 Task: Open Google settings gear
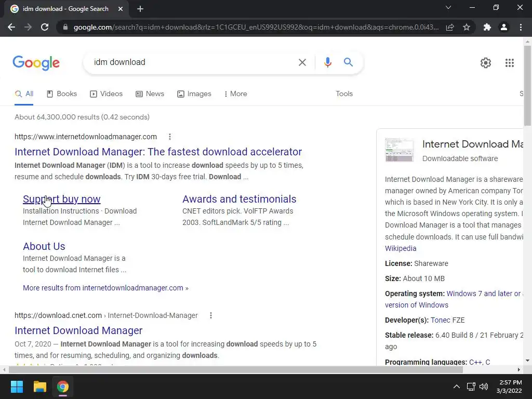click(x=486, y=63)
